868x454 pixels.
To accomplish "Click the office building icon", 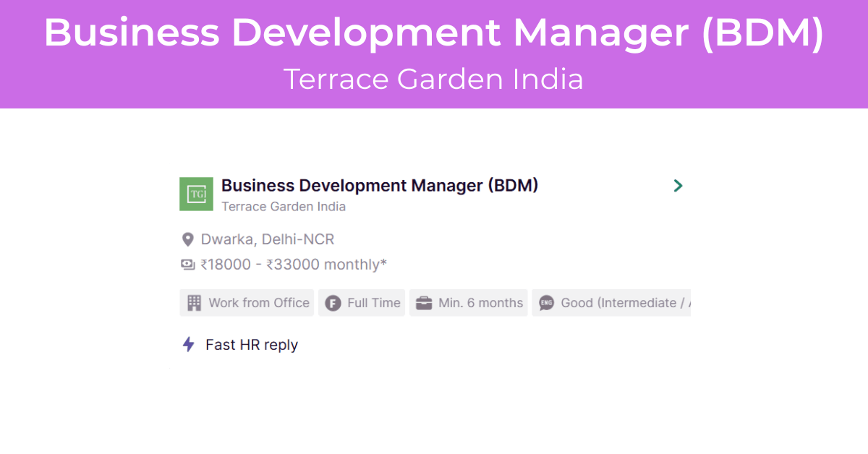I will point(194,303).
